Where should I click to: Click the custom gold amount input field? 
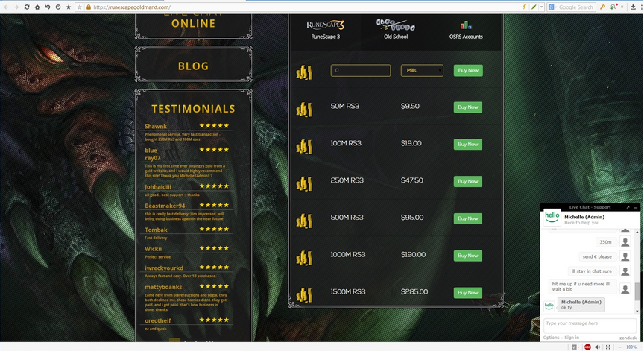coord(361,70)
